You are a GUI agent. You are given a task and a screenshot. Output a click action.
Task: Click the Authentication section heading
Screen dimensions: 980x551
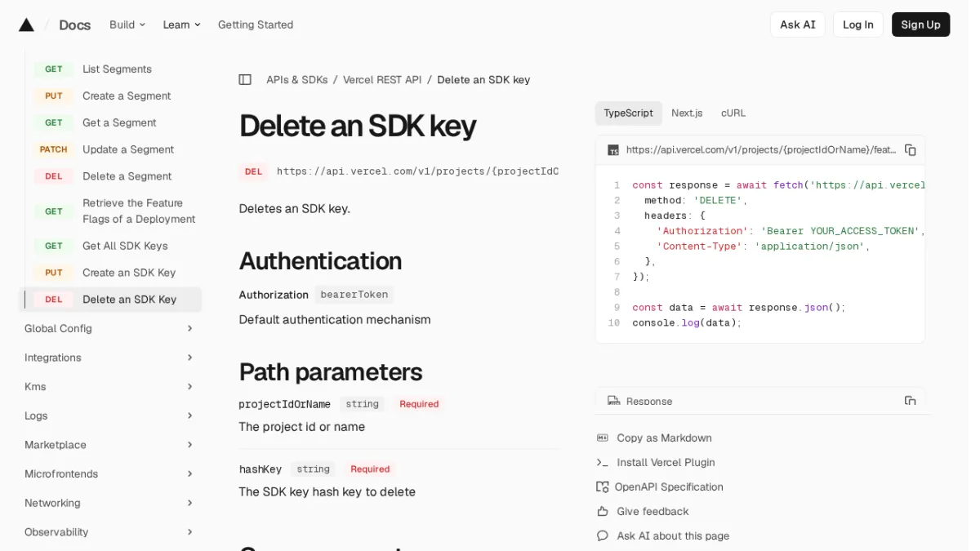tap(320, 261)
